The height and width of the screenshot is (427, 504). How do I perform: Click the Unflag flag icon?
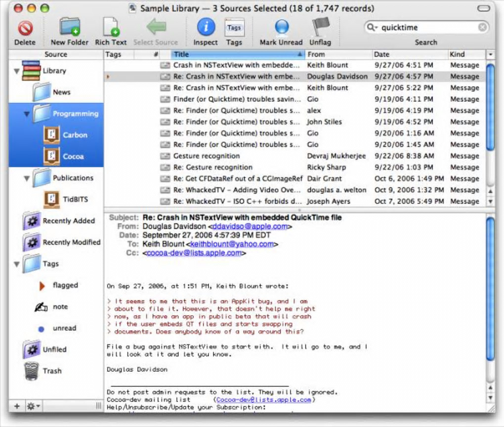(321, 27)
